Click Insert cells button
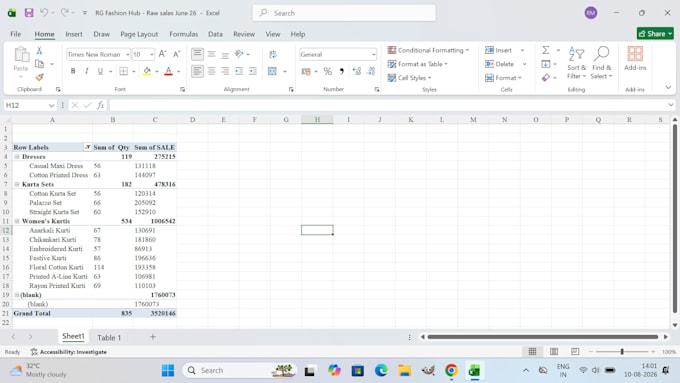The height and width of the screenshot is (383, 680). pyautogui.click(x=499, y=50)
